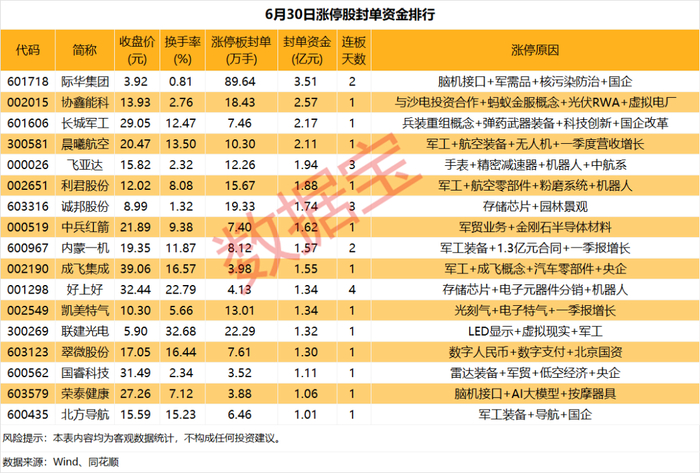Select stock code 603579
The image size is (700, 473).
pos(28,394)
